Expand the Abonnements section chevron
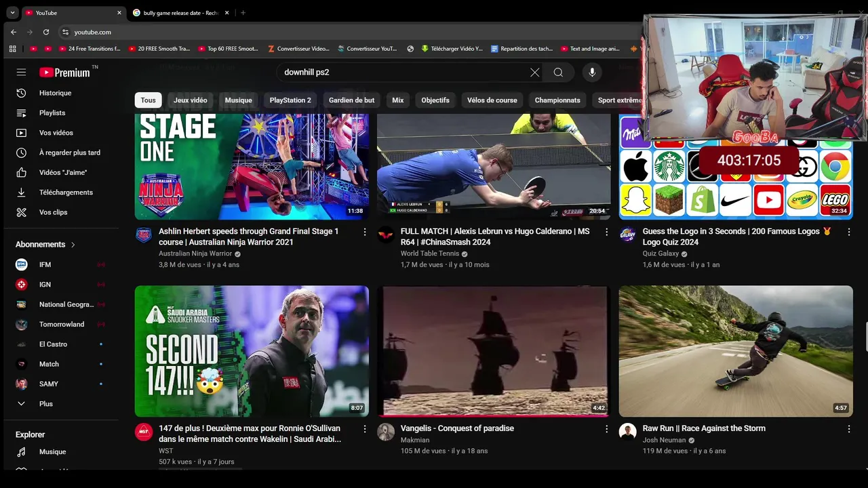The image size is (868, 488). pyautogui.click(x=73, y=245)
